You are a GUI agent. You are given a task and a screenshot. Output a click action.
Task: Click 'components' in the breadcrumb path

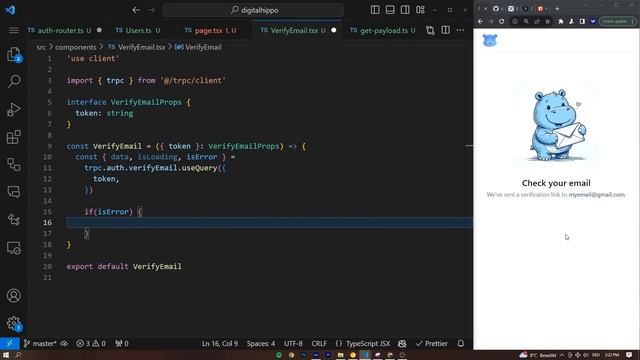(x=76, y=47)
